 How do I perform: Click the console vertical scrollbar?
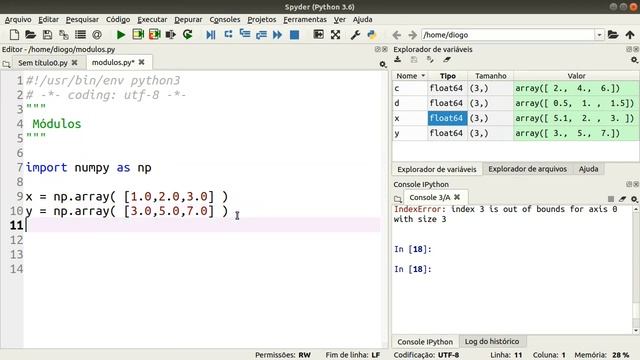[636, 269]
